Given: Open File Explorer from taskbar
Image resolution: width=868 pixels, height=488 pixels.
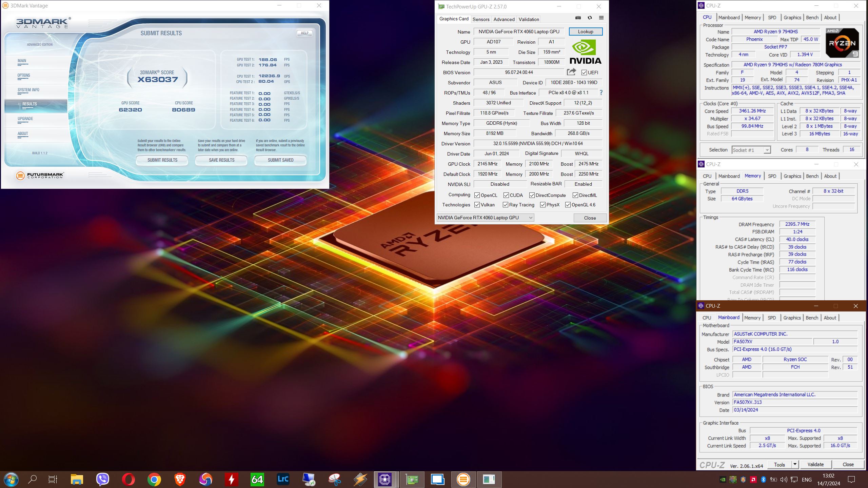Looking at the screenshot, I should (77, 479).
